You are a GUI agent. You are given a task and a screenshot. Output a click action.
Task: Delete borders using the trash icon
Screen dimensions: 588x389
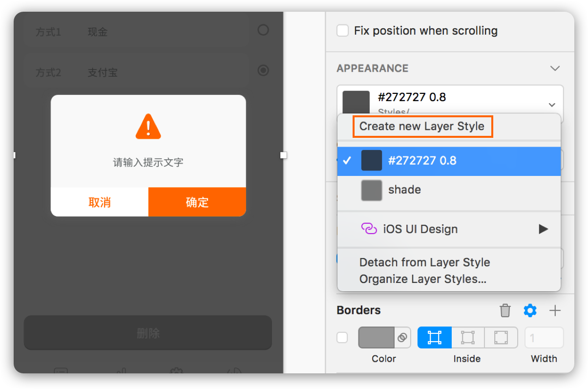pos(505,310)
